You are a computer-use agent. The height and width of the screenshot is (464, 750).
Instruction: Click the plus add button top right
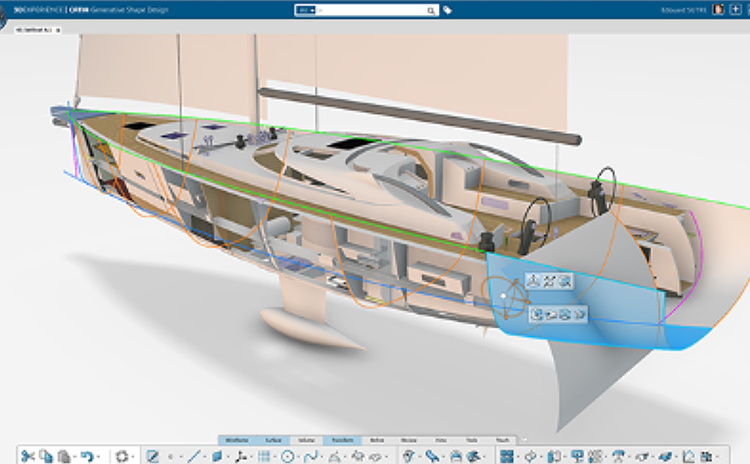click(736, 10)
